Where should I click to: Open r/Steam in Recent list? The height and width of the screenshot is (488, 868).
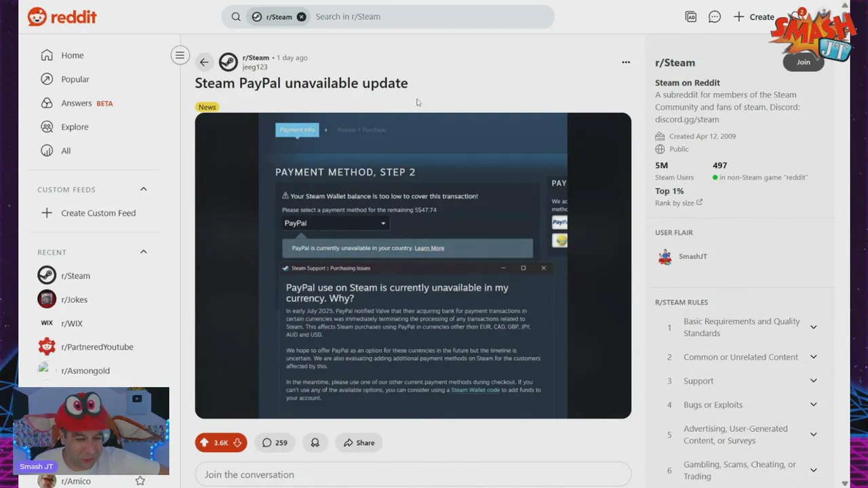[75, 276]
